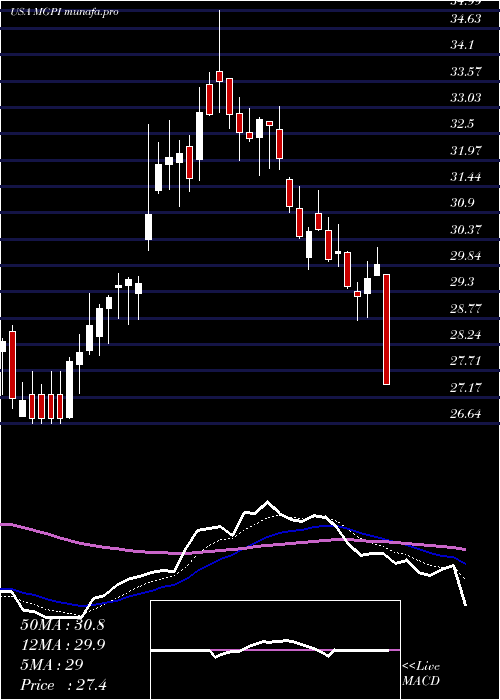Click the last large red candlestick

click(x=387, y=329)
